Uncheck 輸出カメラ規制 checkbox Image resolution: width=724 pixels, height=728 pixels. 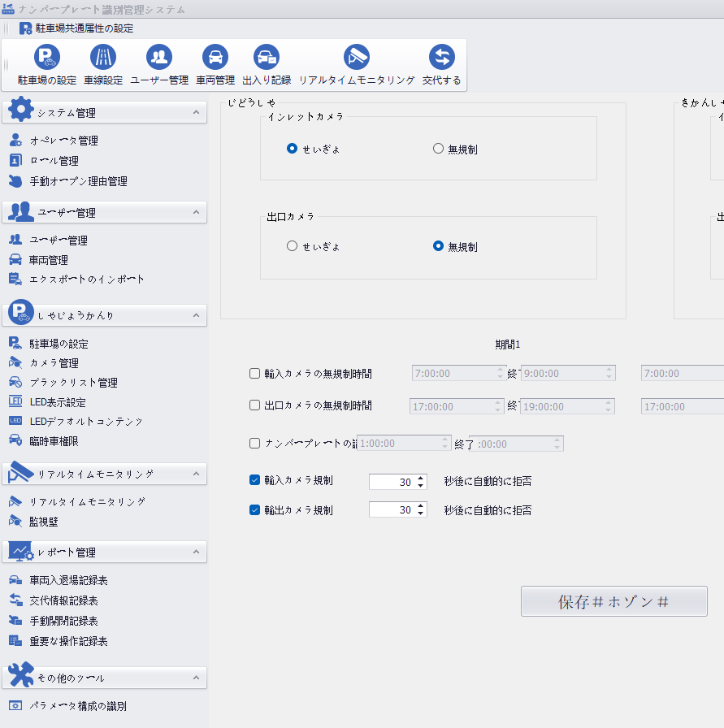pyautogui.click(x=255, y=510)
